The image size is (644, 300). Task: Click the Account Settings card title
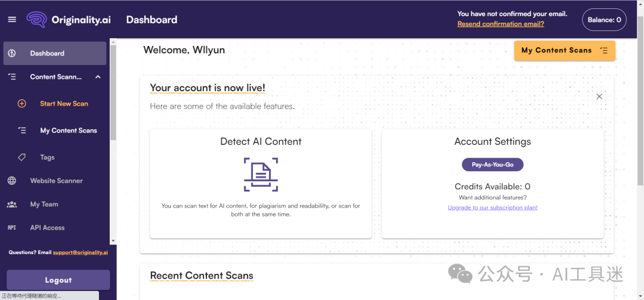[493, 141]
